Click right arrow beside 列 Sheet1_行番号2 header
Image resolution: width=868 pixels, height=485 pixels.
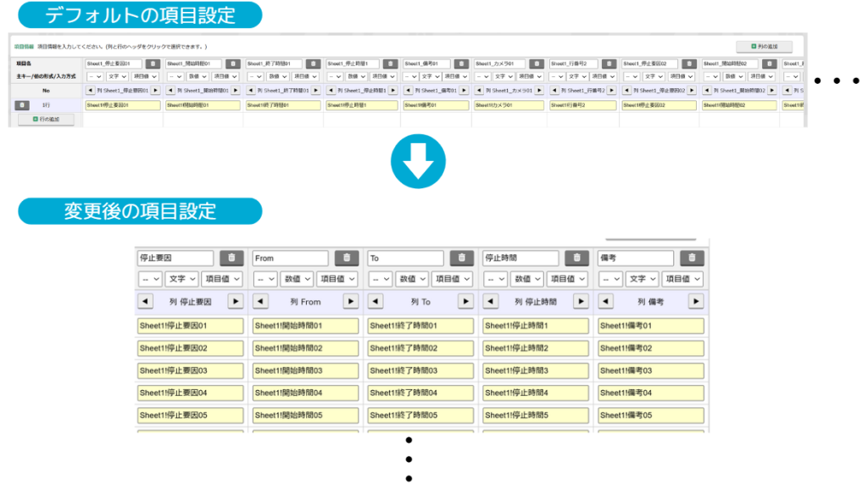[x=614, y=90]
